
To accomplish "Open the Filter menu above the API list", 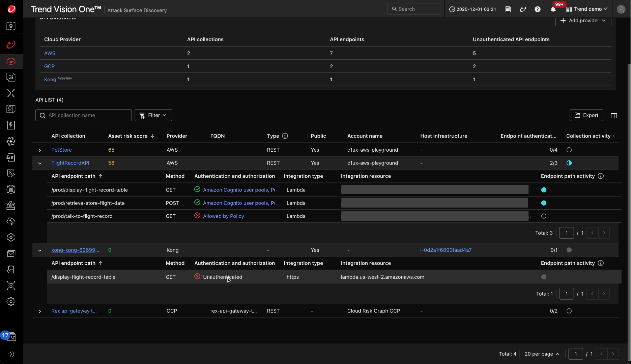I will click(x=153, y=115).
